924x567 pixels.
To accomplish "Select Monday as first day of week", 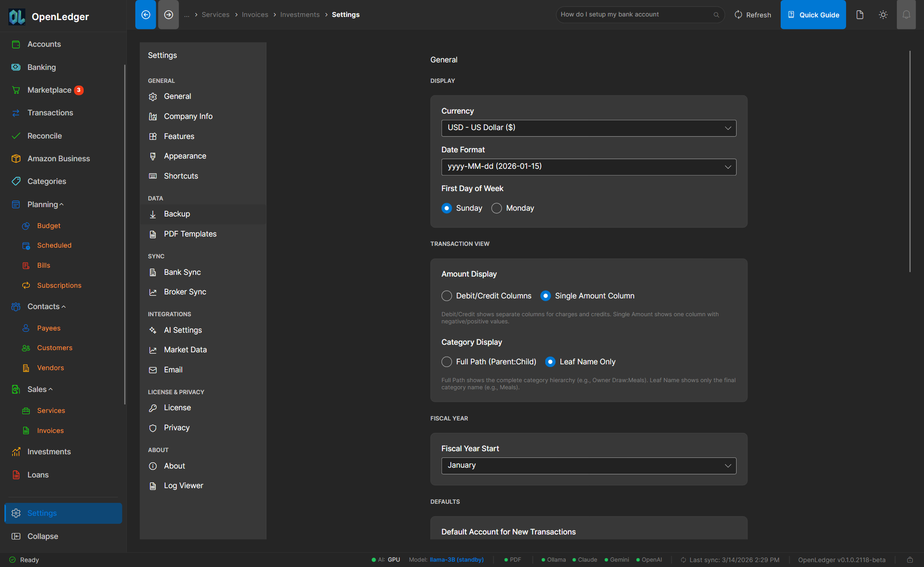I will pyautogui.click(x=496, y=208).
